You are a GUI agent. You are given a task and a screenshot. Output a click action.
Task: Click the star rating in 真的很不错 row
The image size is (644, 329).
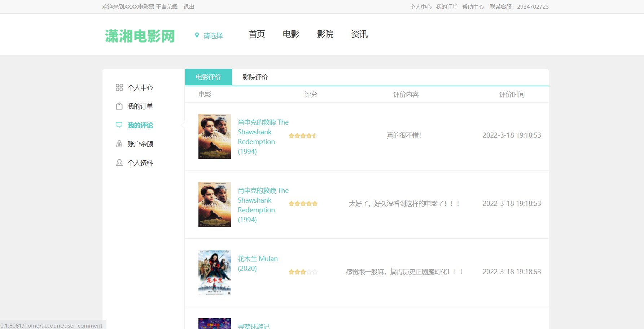[x=303, y=136]
